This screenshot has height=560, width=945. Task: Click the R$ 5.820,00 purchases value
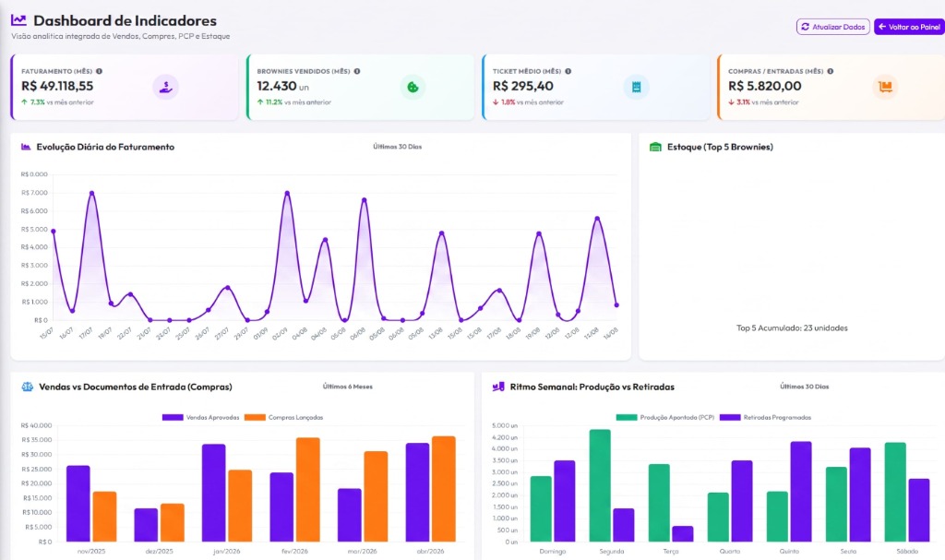(765, 86)
